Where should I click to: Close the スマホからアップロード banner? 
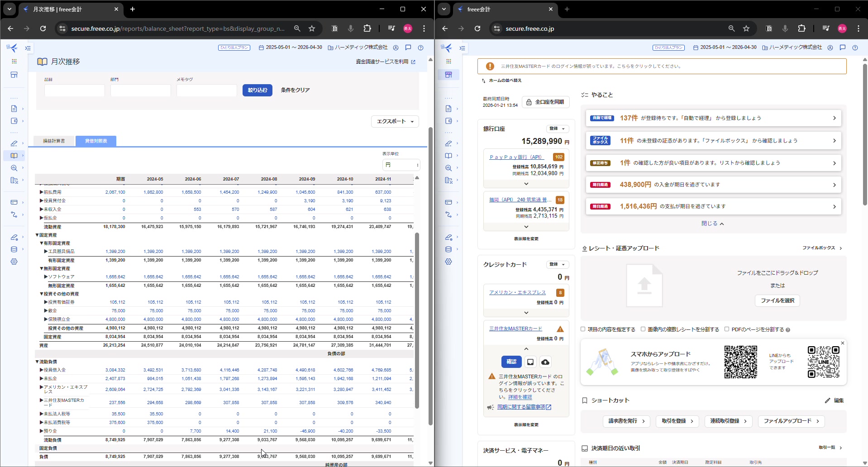coord(842,343)
